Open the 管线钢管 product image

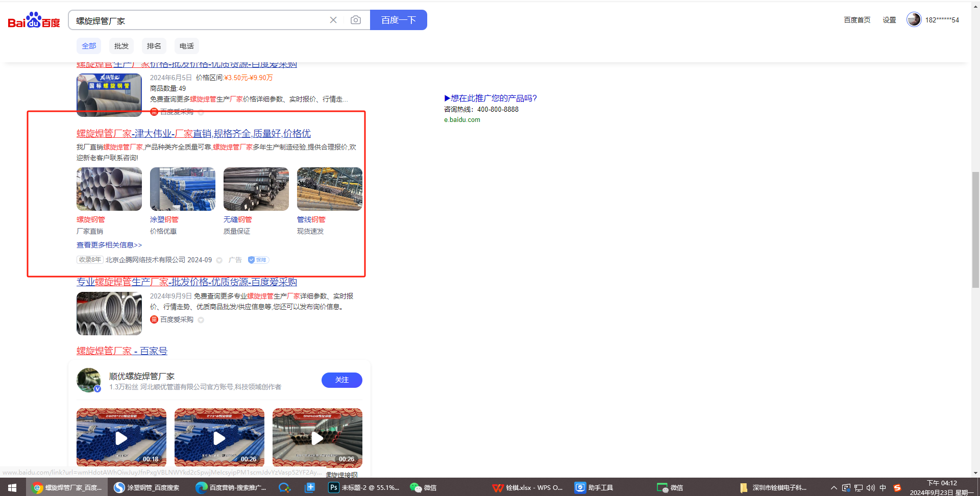coord(330,189)
